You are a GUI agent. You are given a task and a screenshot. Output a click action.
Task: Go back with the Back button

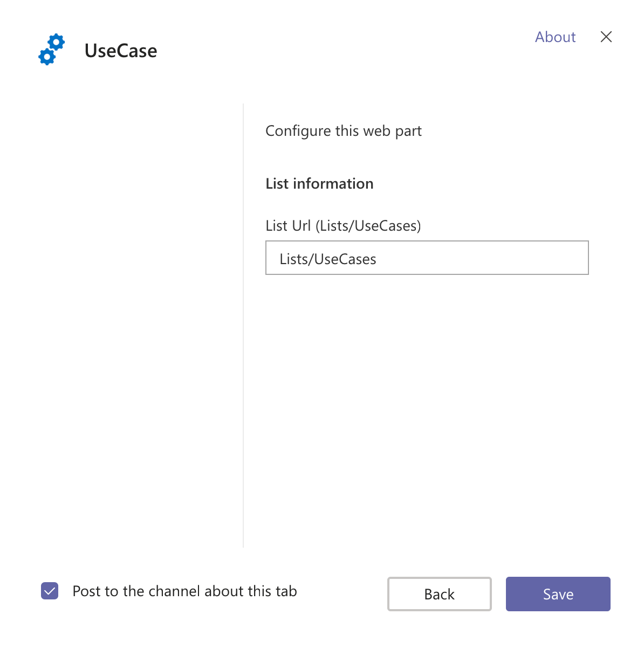pos(439,594)
